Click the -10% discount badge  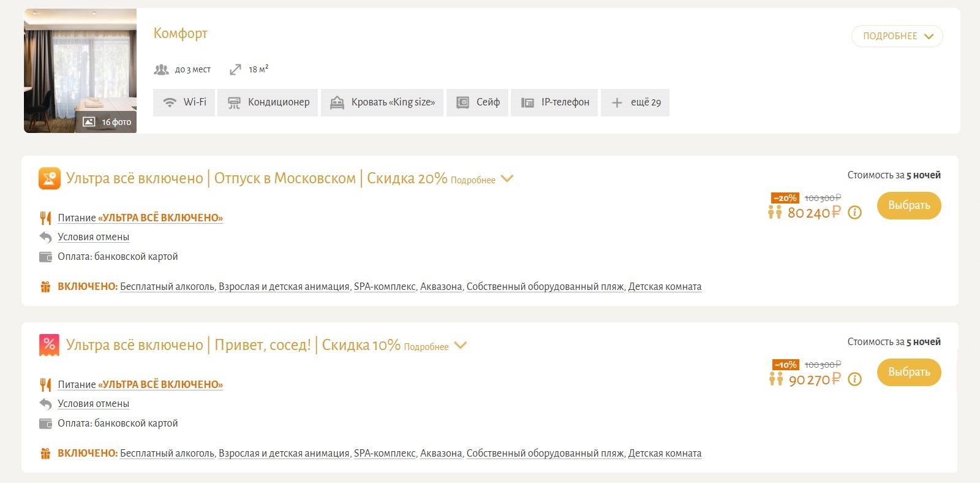point(786,365)
